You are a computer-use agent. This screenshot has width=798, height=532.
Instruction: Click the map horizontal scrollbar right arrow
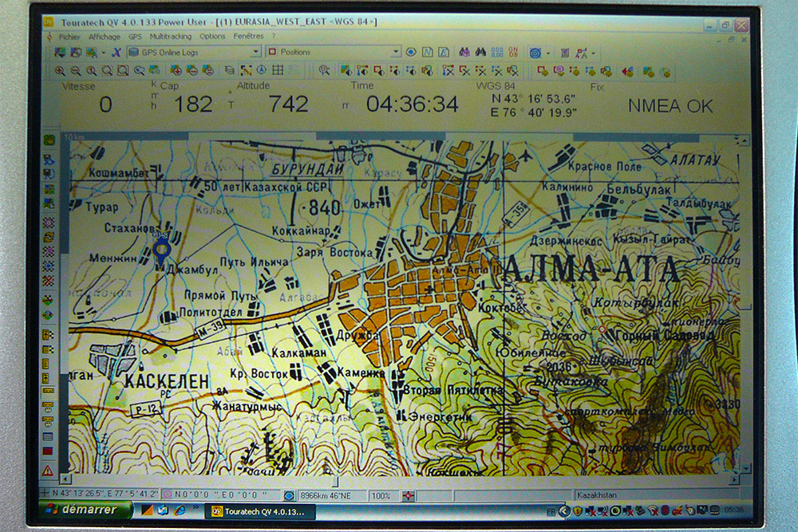[x=734, y=479]
